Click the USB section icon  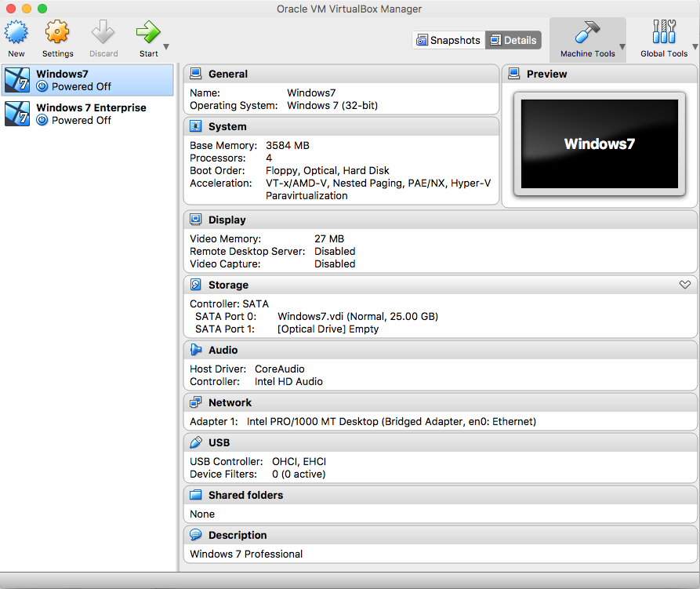coord(195,442)
